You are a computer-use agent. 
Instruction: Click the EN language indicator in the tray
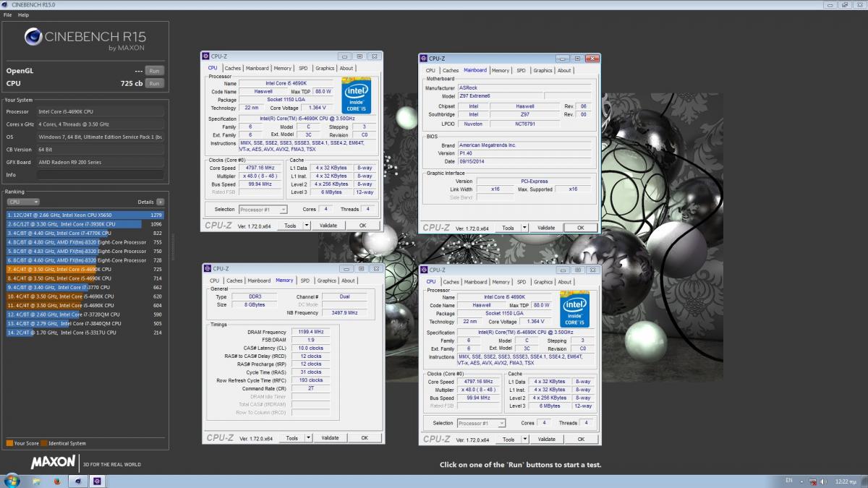click(789, 481)
